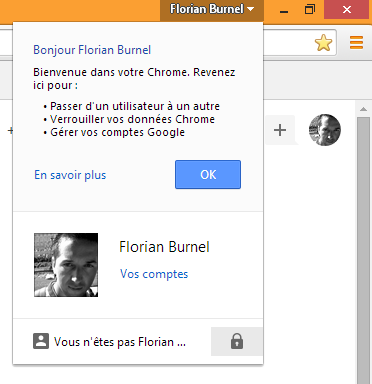Click the Florian Burnel name in account section
This screenshot has height=384, width=372.
click(x=164, y=247)
